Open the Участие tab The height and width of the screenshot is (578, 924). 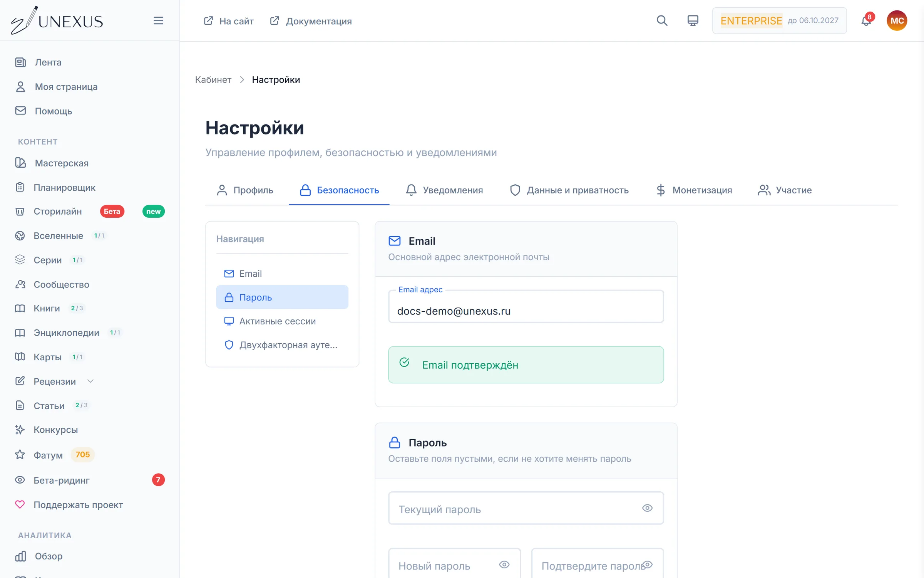pos(785,190)
